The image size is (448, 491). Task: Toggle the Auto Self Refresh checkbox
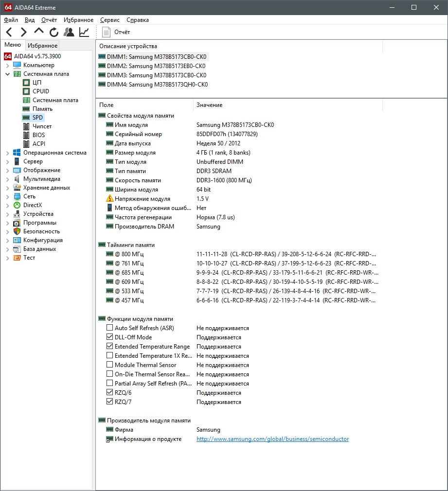[x=109, y=328]
